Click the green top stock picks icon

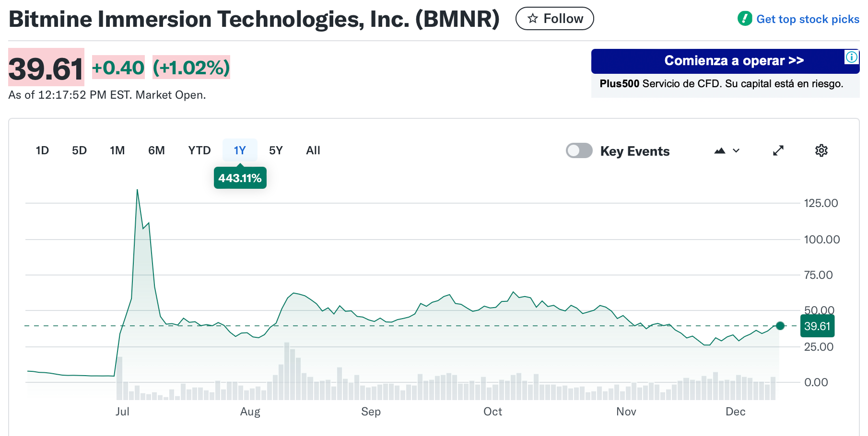click(744, 19)
